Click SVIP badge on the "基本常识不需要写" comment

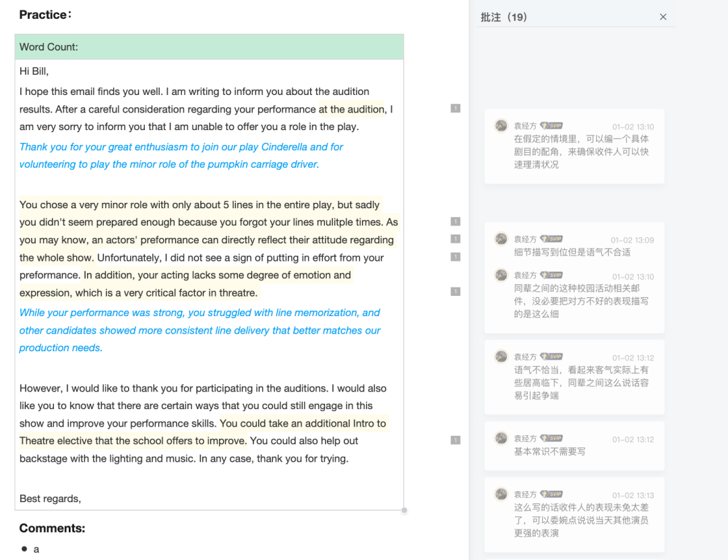pos(551,439)
